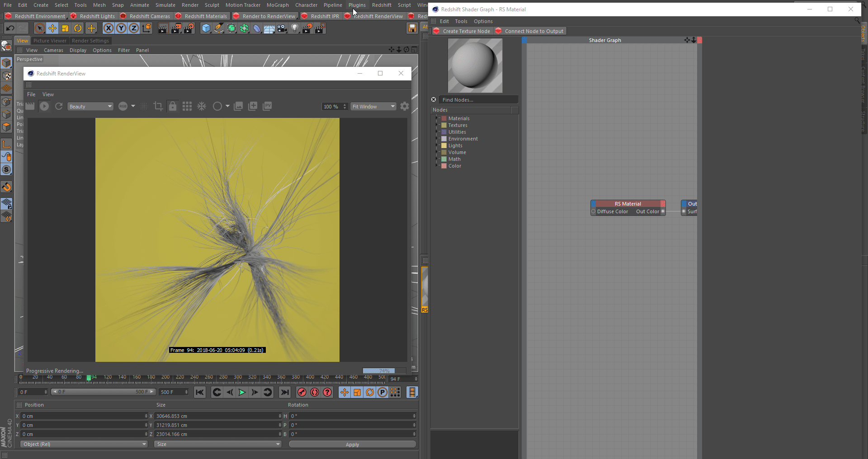Screen dimensions: 868x459
Task: Open the Redshift menu in main menubar
Action: click(382, 5)
